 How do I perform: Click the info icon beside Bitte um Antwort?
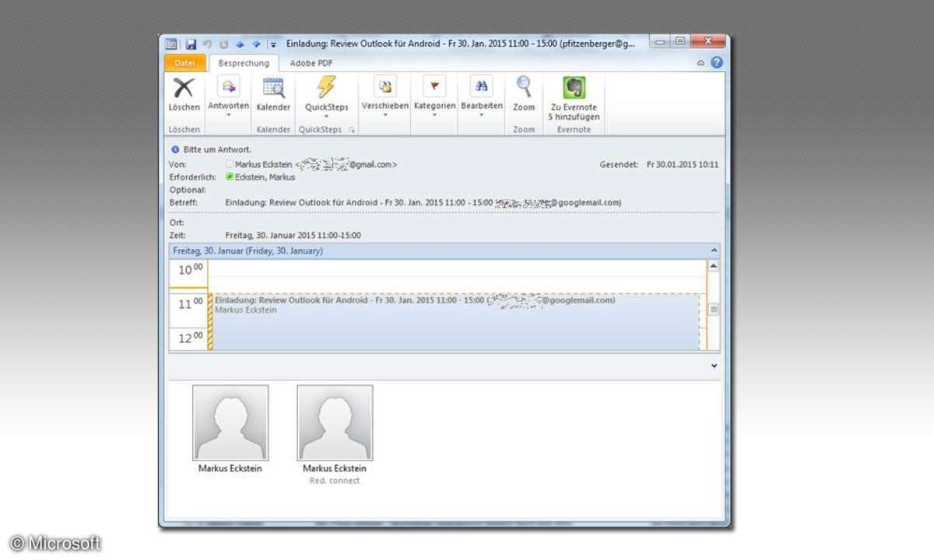click(x=175, y=149)
